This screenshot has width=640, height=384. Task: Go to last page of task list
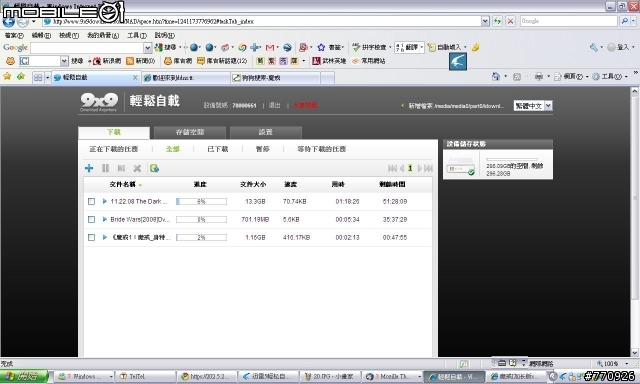428,168
